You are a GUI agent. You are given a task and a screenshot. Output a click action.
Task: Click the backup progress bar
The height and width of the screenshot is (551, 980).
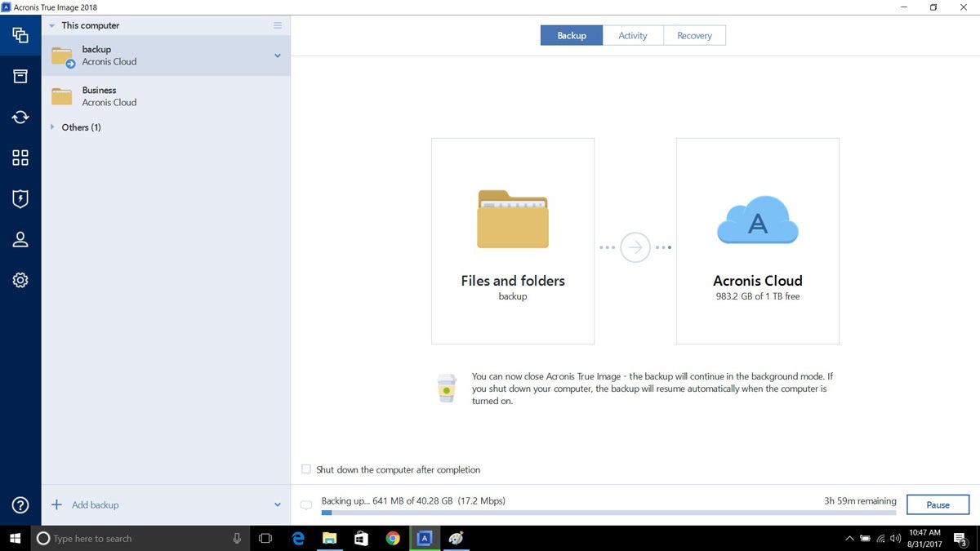tap(608, 513)
